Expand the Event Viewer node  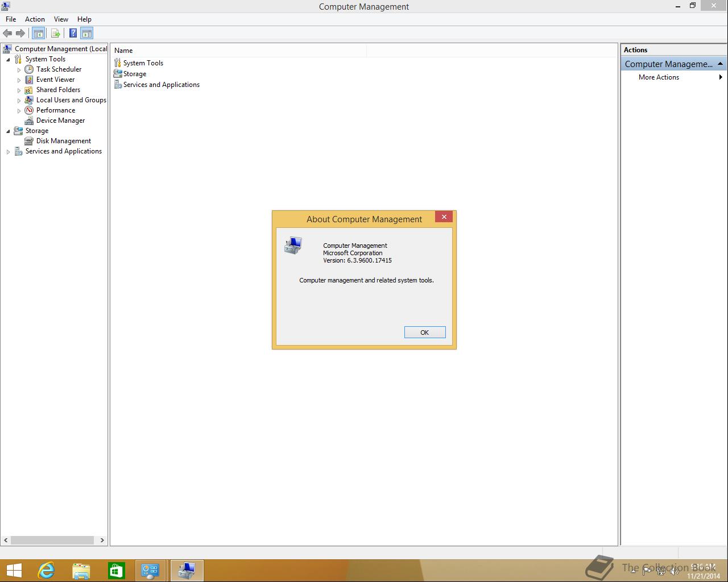coord(19,80)
